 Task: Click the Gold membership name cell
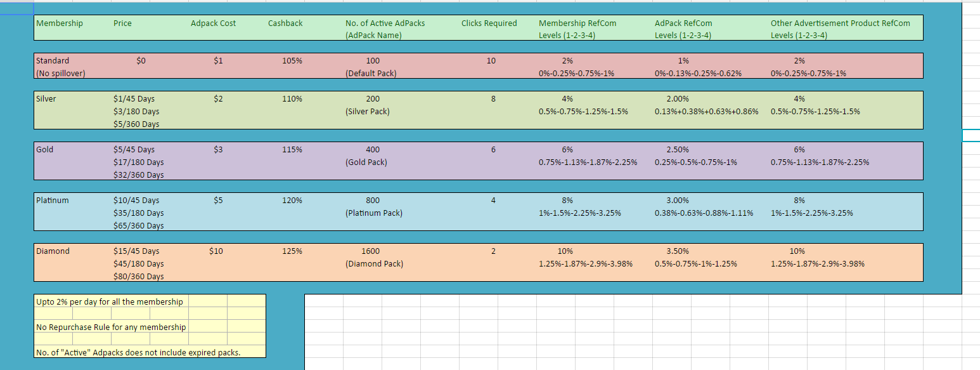pos(45,150)
